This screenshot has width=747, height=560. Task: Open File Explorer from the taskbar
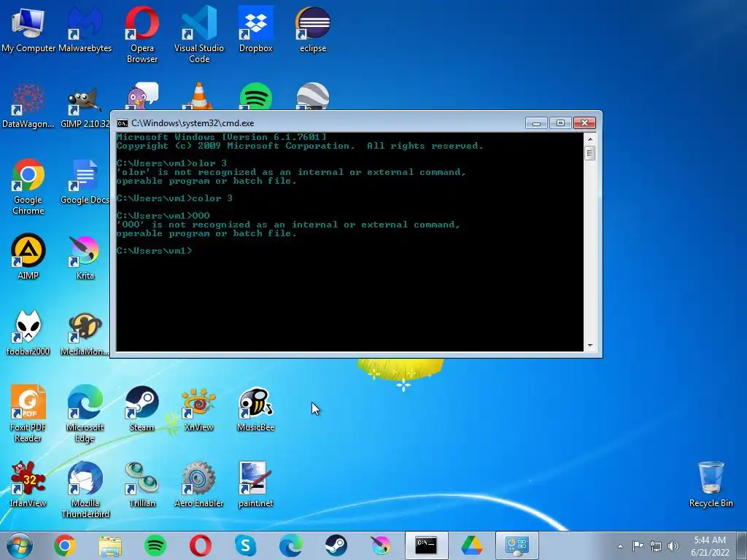[x=110, y=545]
